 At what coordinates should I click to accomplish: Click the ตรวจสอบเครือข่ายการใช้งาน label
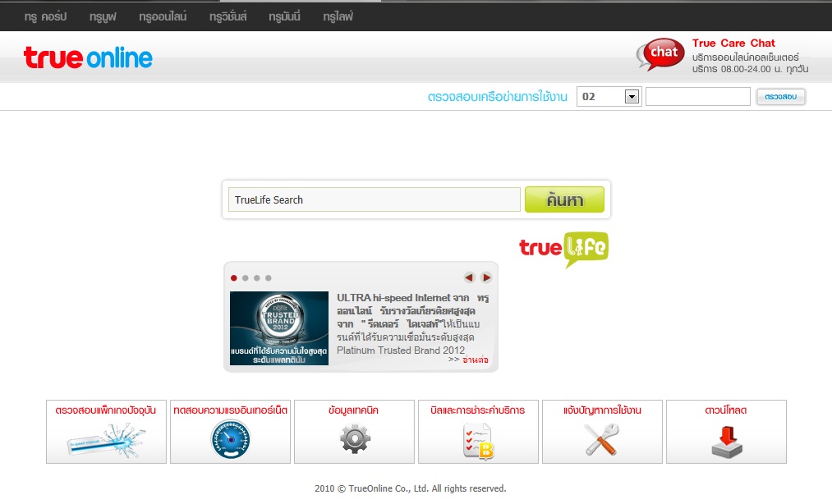click(x=497, y=97)
